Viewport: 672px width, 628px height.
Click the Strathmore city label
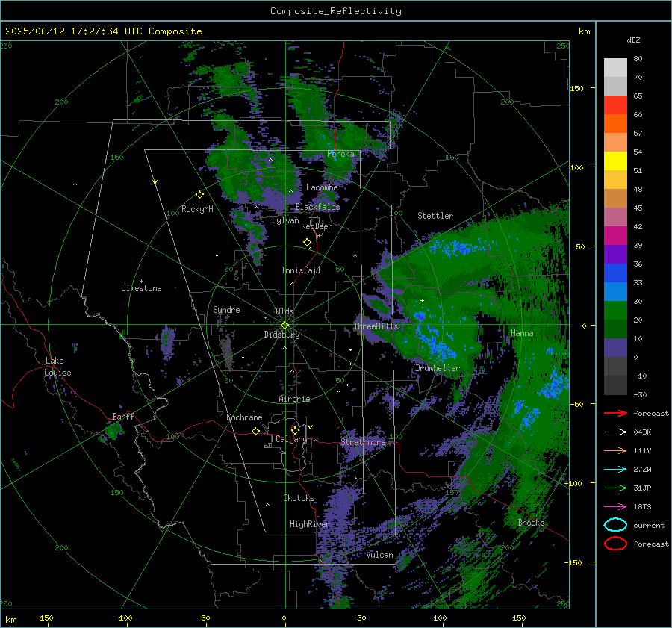[363, 441]
